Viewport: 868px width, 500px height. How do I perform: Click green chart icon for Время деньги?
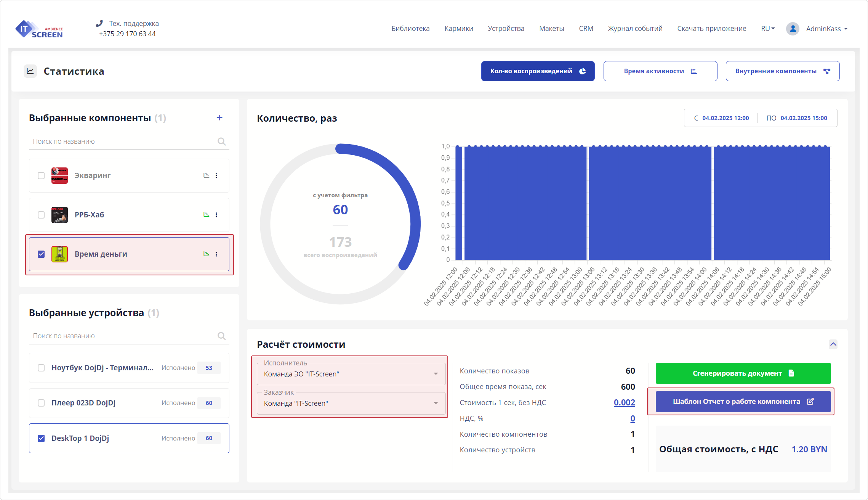pyautogui.click(x=206, y=254)
